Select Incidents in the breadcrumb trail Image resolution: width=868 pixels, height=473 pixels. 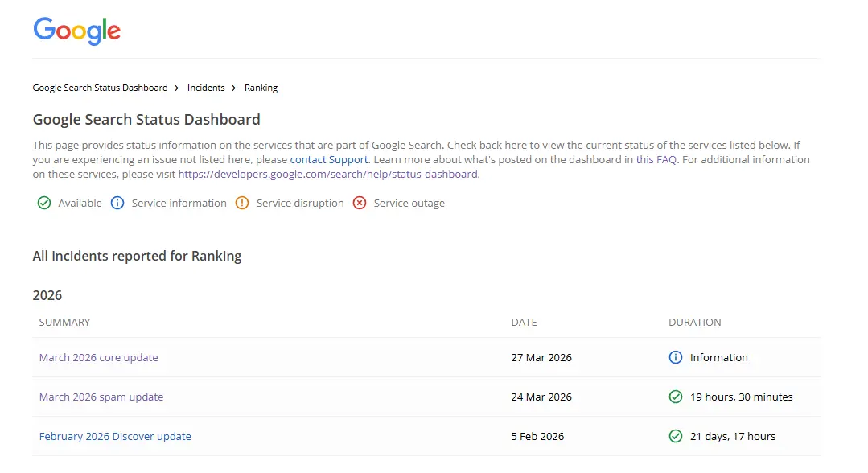pyautogui.click(x=206, y=88)
